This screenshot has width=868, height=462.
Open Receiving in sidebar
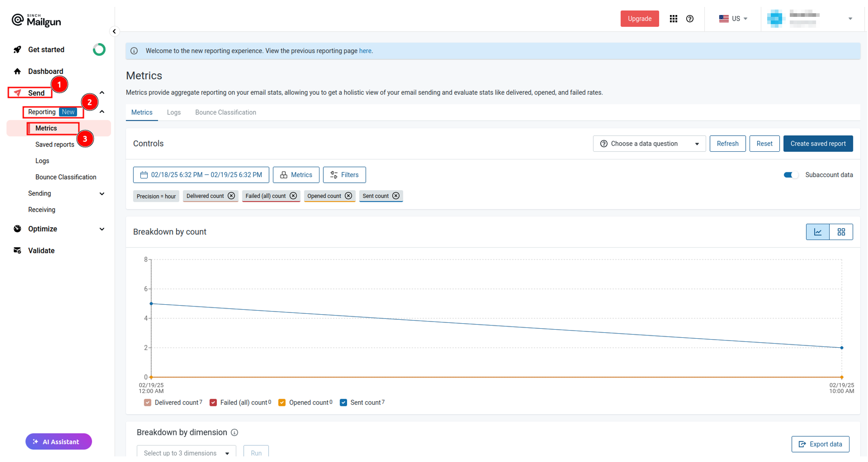pos(42,210)
